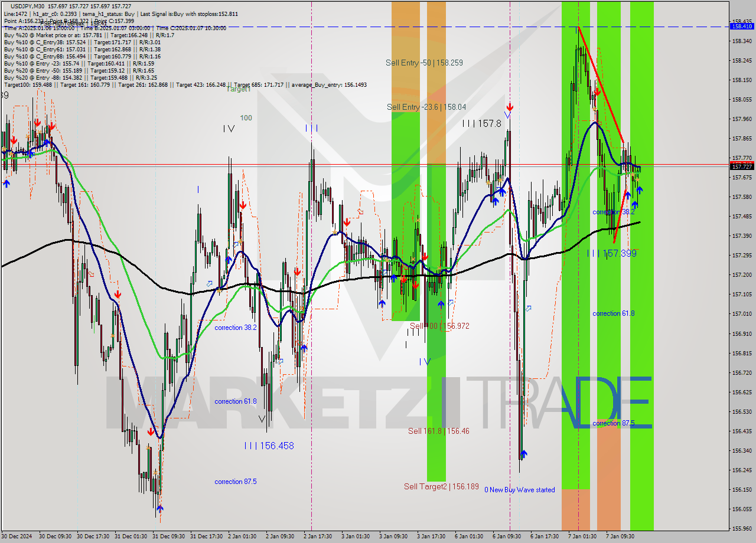The width and height of the screenshot is (756, 543).
Task: Click the current price tag 157.727
Action: tap(742, 167)
